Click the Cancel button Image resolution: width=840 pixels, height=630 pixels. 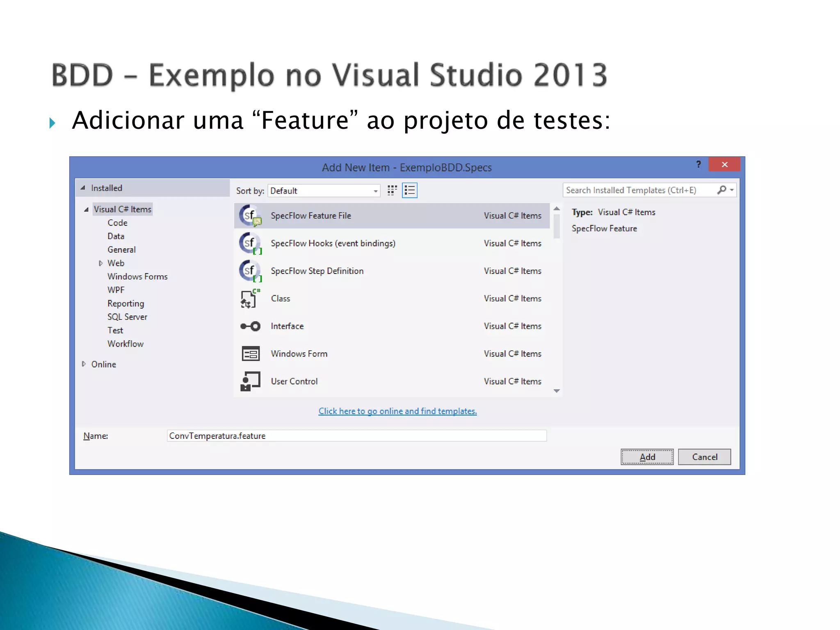[x=705, y=457]
